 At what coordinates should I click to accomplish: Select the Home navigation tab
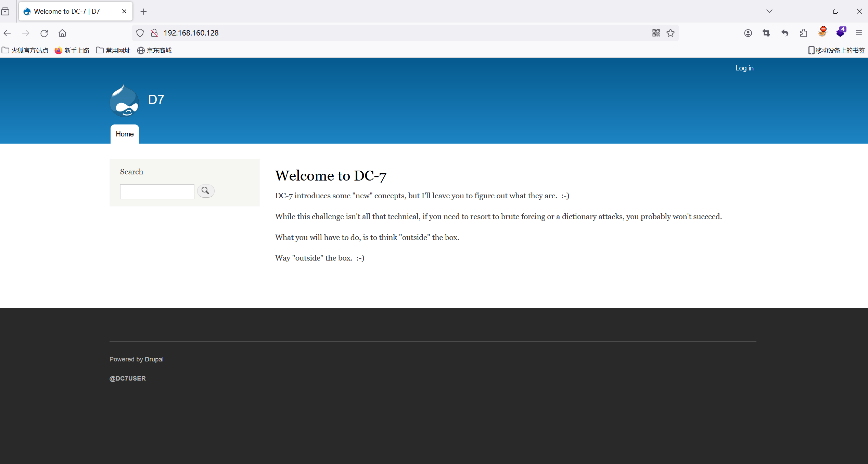[125, 134]
